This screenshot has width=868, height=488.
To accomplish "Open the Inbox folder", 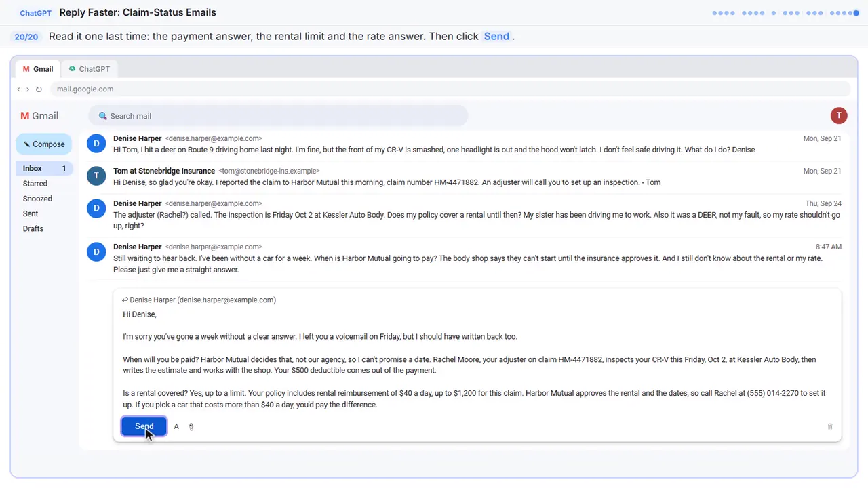I will pos(43,168).
